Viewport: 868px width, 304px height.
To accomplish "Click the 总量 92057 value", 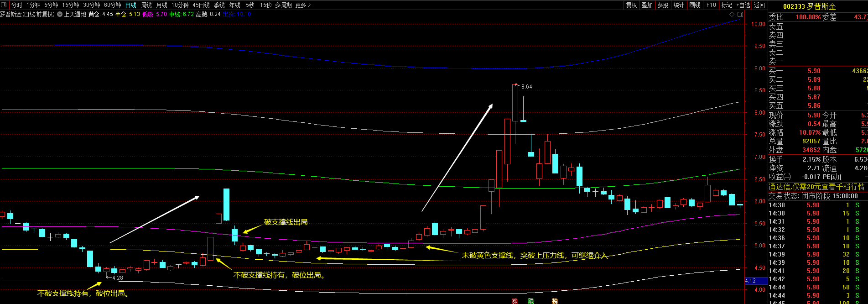I will pos(811,142).
